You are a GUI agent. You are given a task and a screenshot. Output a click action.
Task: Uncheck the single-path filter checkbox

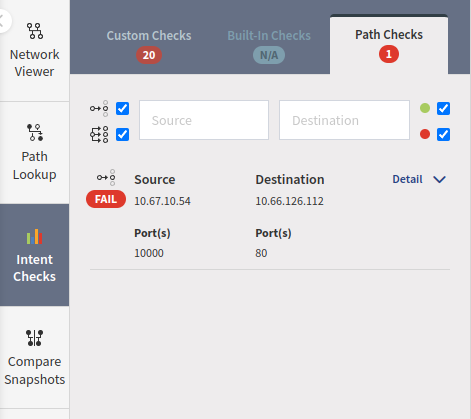[122, 108]
